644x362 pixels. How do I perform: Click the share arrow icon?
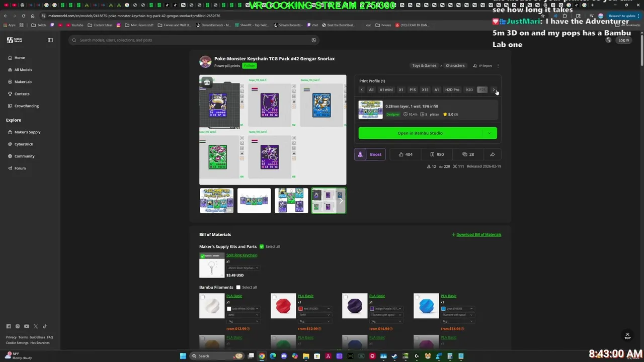coord(493,154)
